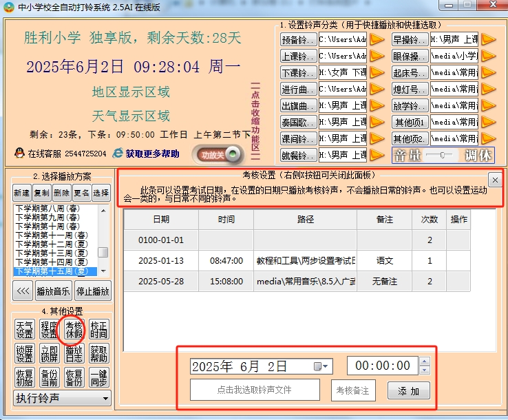Play the 眼保操 preview arrow
Screen dimensions: 508x420
[x=489, y=56]
